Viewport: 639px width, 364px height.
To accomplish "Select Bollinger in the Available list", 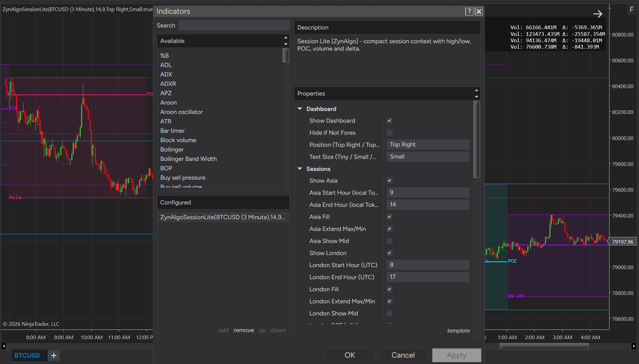I will [x=172, y=149].
